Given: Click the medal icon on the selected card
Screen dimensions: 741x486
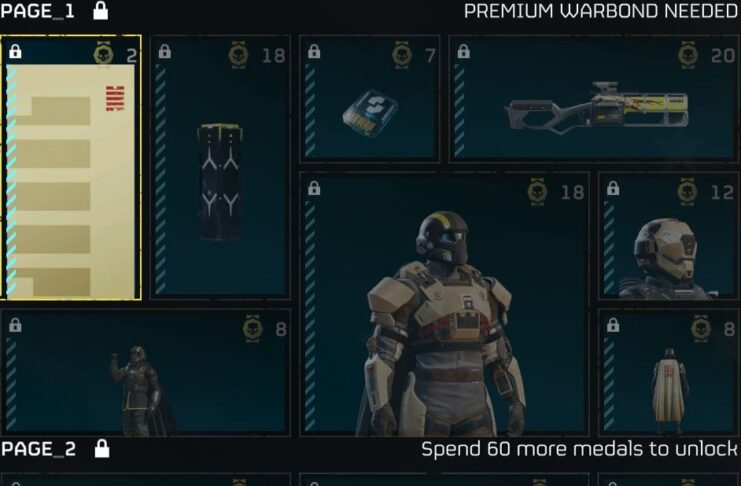Looking at the screenshot, I should 103,54.
